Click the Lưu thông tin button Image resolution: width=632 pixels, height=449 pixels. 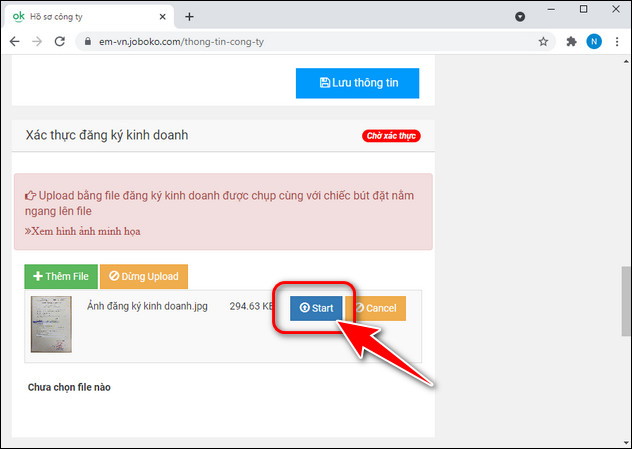click(357, 83)
